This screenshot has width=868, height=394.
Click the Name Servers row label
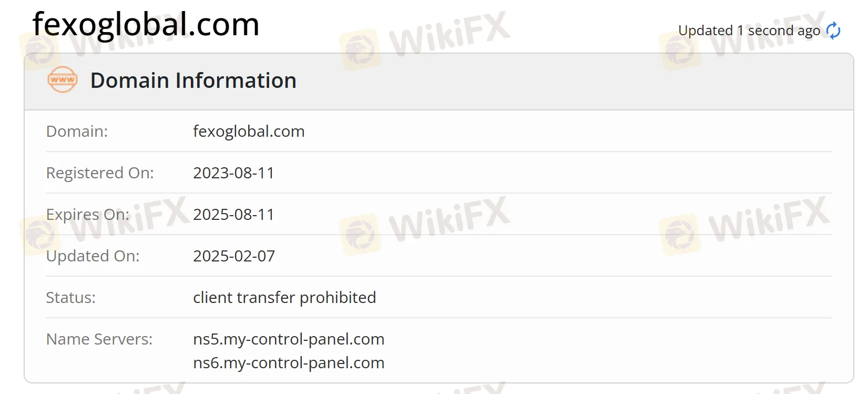(100, 339)
